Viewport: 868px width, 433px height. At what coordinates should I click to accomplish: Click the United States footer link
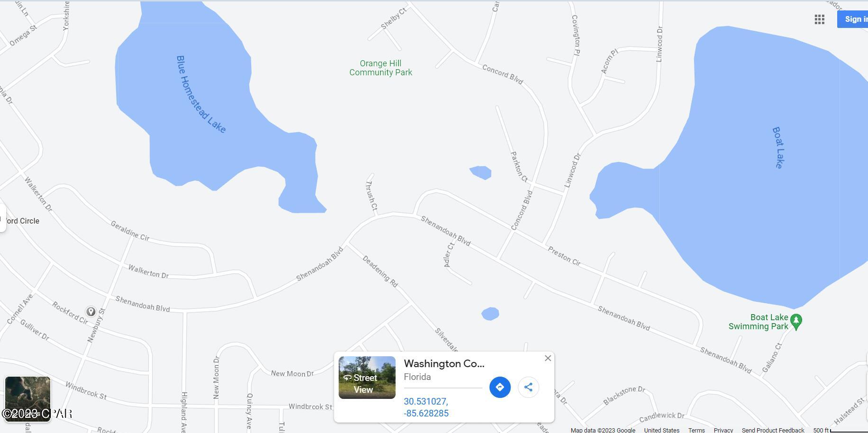[x=661, y=430]
